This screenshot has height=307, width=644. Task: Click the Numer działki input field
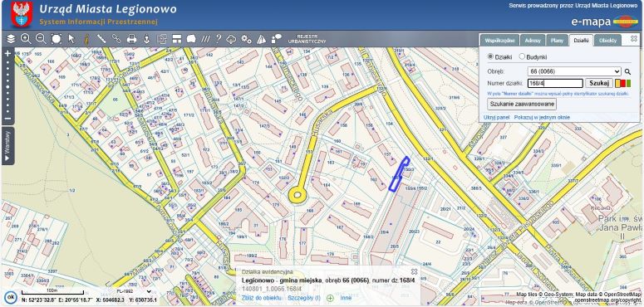(x=555, y=83)
